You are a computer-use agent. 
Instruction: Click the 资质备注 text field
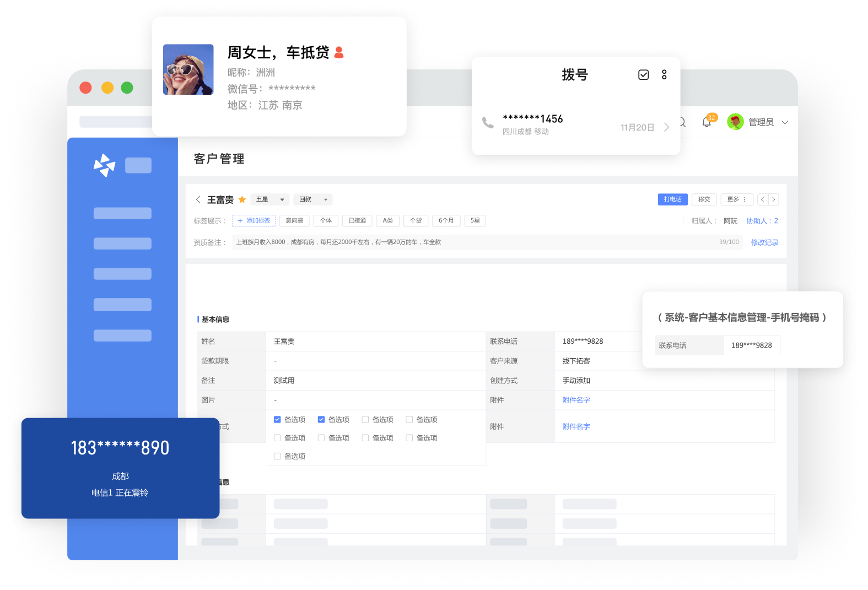(x=474, y=242)
